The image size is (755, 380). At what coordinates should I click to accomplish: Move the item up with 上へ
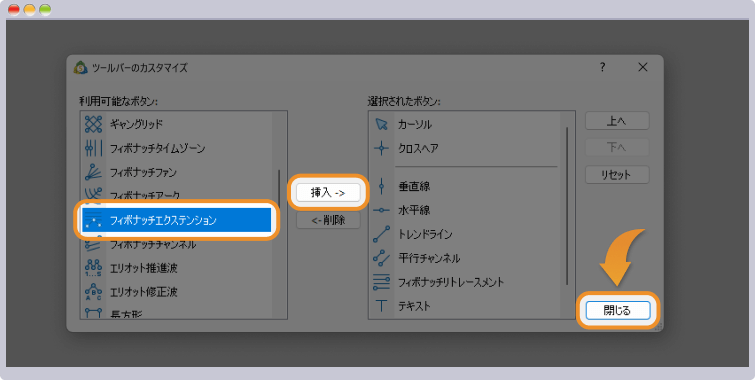(617, 121)
